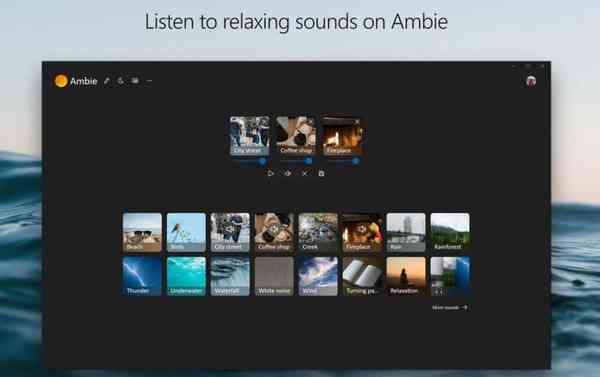The height and width of the screenshot is (377, 600).
Task: Click the orange Ambie logo
Action: tap(61, 81)
